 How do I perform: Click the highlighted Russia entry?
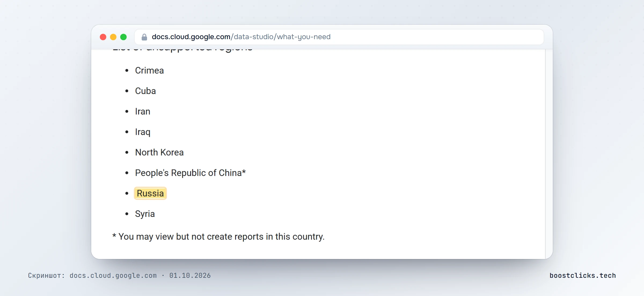pyautogui.click(x=150, y=193)
